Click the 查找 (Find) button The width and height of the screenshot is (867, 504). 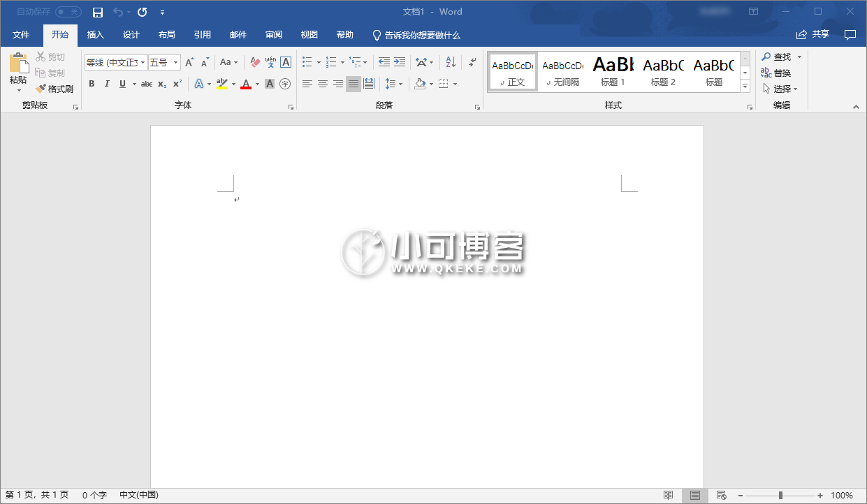point(776,57)
